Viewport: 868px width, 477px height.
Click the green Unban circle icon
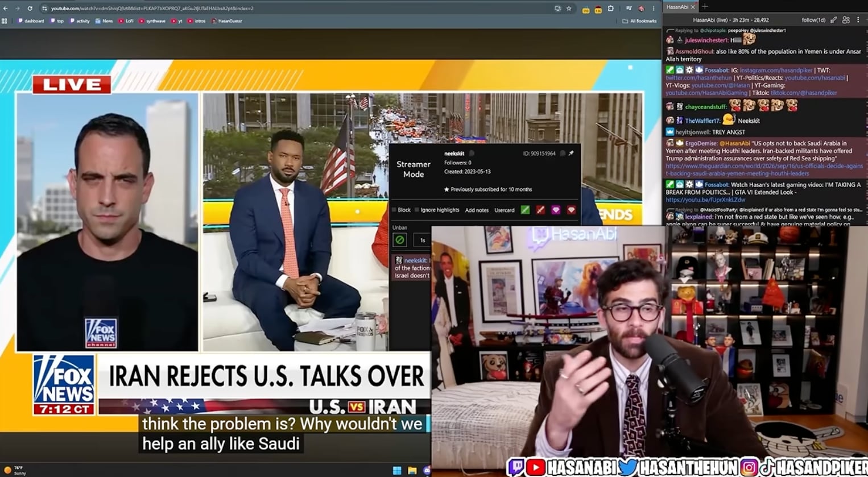coord(400,240)
